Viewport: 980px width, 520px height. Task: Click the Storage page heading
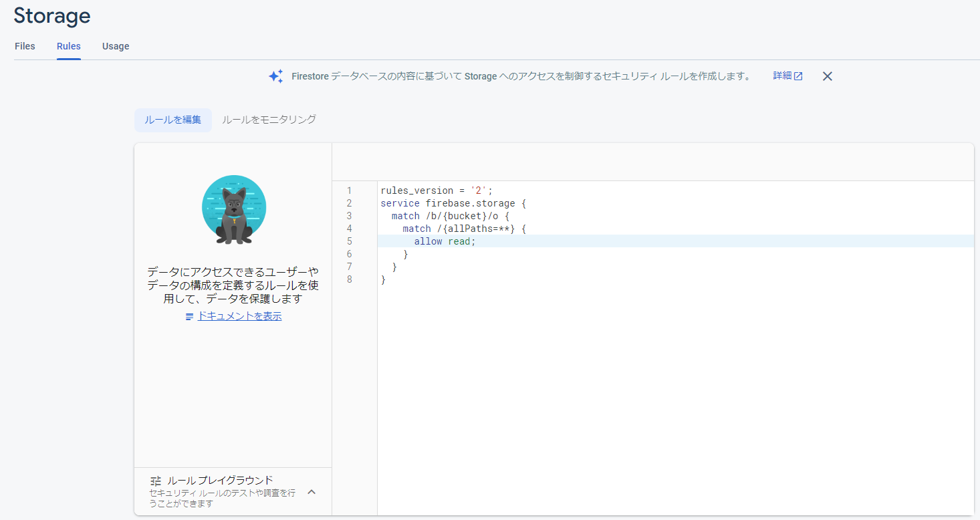[52, 15]
